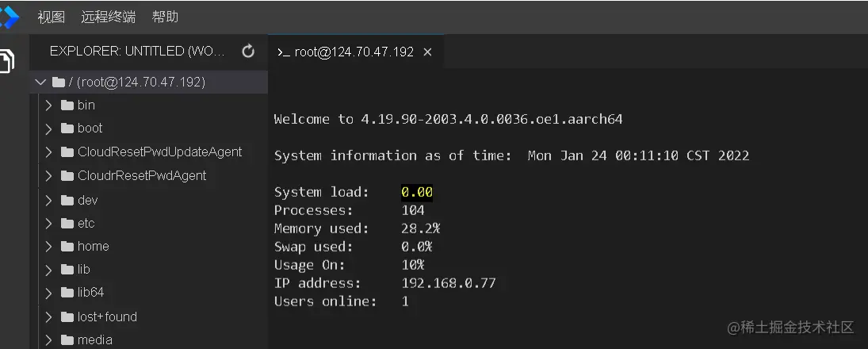Click the Usage On value 10%
The image size is (868, 349).
pos(413,266)
